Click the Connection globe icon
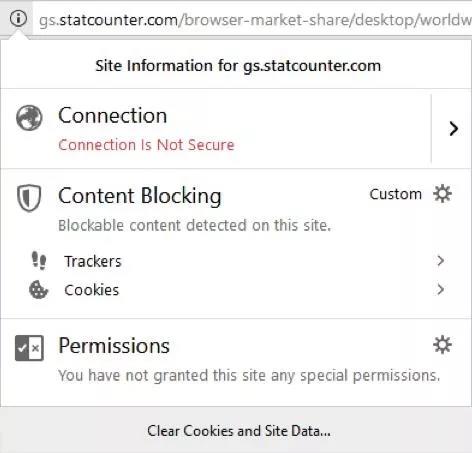The height and width of the screenshot is (453, 472). click(29, 118)
